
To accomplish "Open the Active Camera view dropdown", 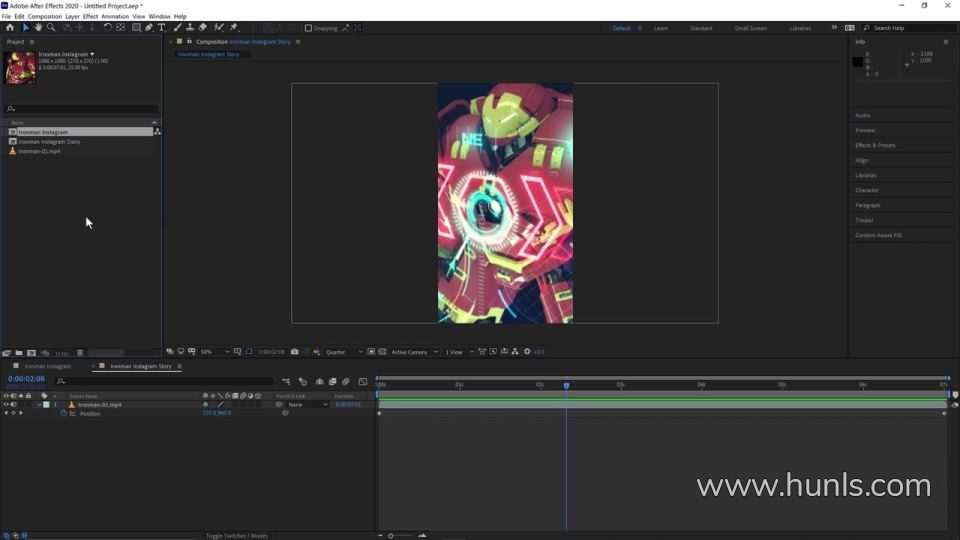I will click(x=412, y=352).
